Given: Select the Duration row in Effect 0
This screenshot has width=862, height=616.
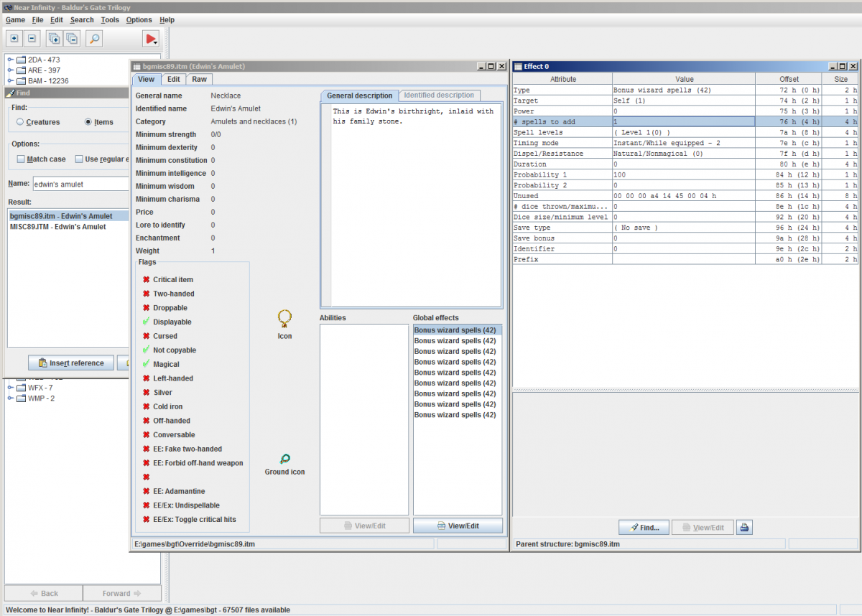Looking at the screenshot, I should click(685, 164).
